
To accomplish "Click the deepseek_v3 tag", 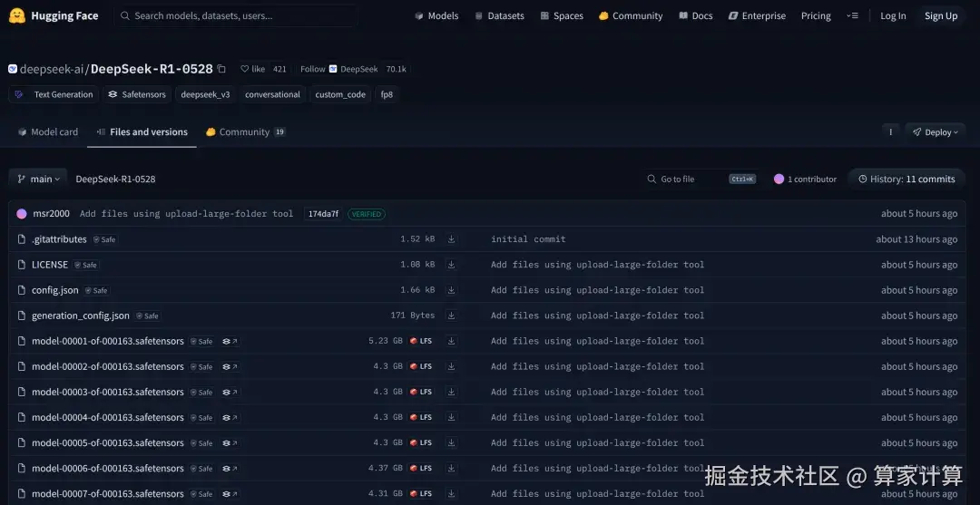I will (x=205, y=95).
